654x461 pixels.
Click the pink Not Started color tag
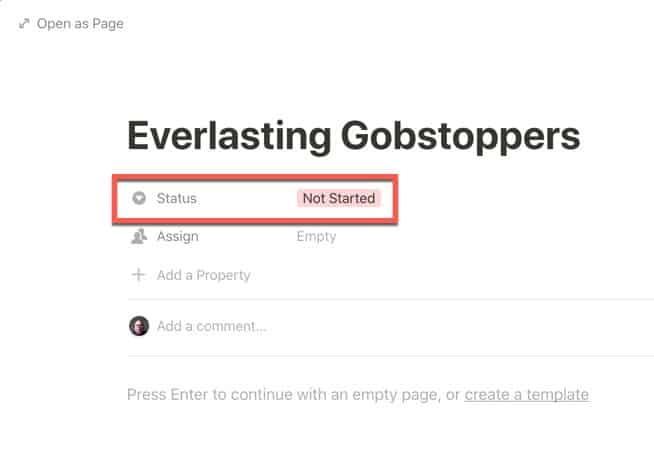[339, 198]
